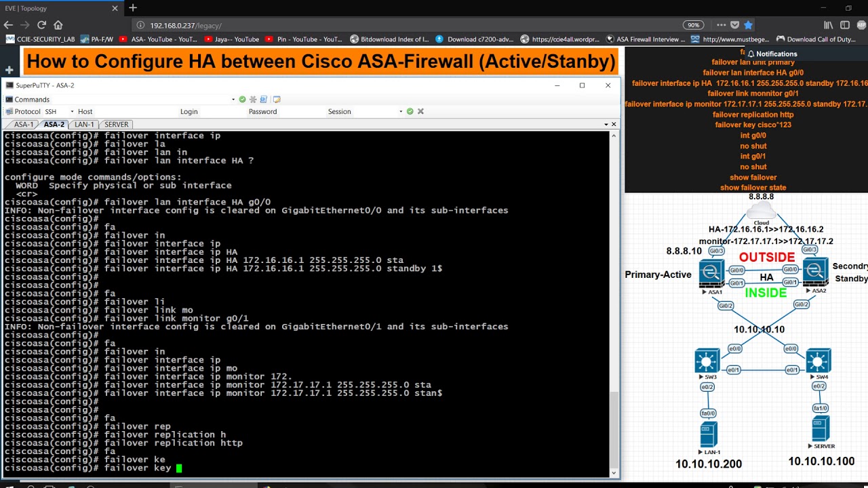868x488 pixels.
Task: Select the SW3 switch node icon
Action: point(707,361)
